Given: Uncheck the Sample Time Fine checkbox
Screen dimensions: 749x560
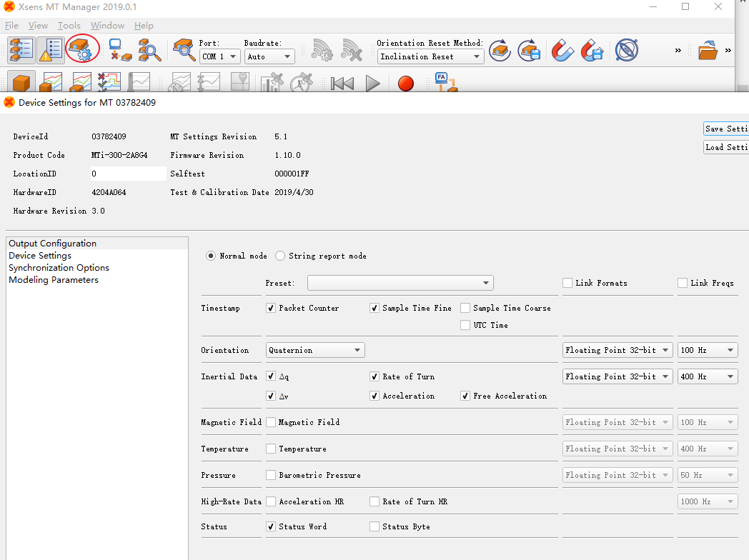Looking at the screenshot, I should point(374,308).
